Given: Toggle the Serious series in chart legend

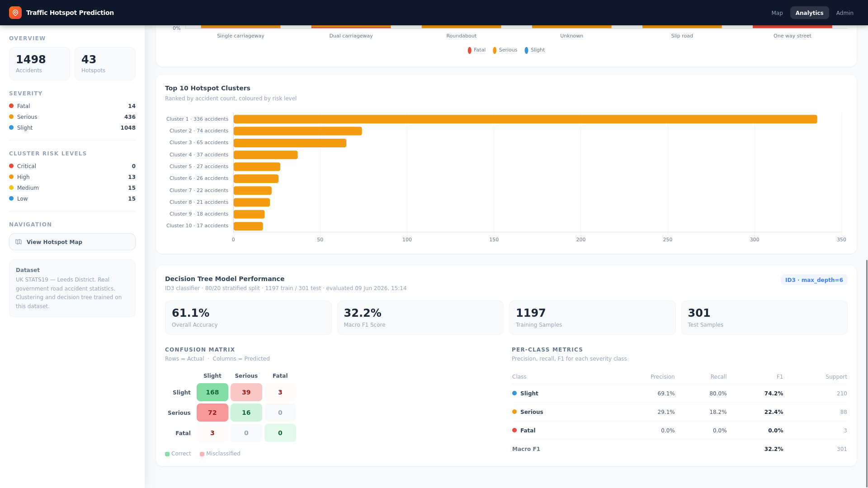Looking at the screenshot, I should [x=505, y=50].
